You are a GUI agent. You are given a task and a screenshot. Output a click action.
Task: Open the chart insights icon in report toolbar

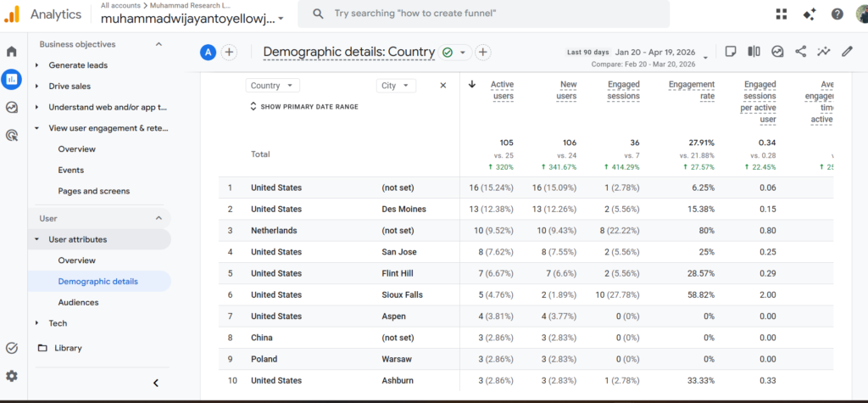click(x=778, y=52)
